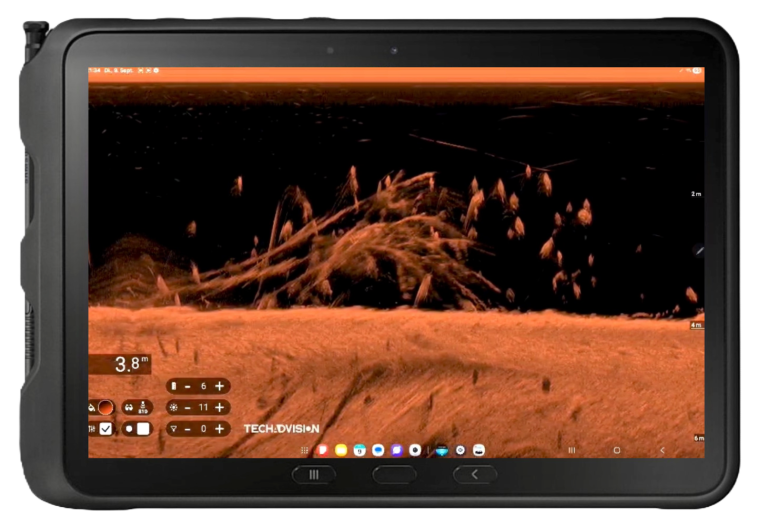Screen dimensions: 768x515
Task: Tap the on-screen Android home circle
Action: (616, 450)
